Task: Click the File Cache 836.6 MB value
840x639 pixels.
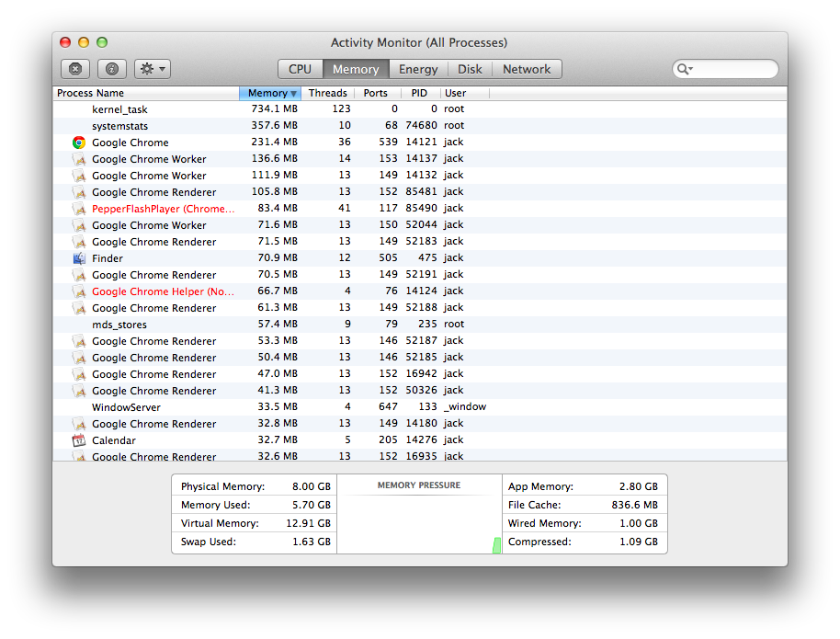Action: tap(635, 505)
